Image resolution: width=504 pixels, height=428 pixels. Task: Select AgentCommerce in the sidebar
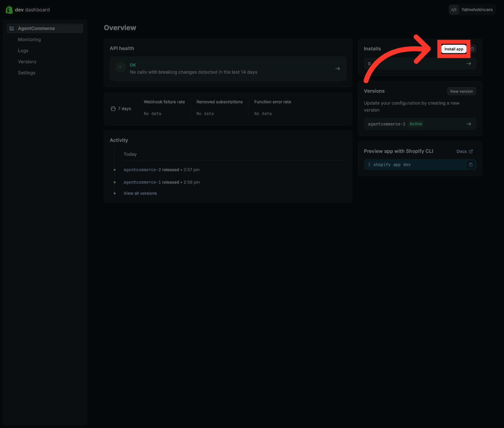point(45,29)
